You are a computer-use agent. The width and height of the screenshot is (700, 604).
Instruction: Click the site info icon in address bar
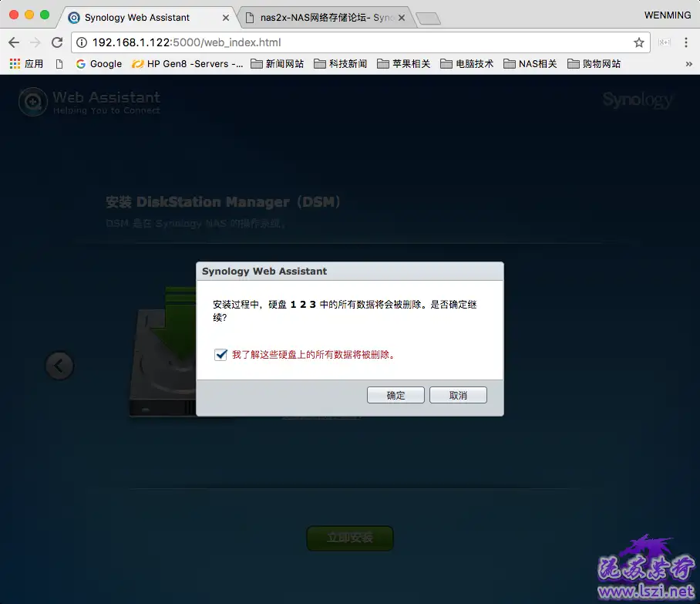pos(81,42)
